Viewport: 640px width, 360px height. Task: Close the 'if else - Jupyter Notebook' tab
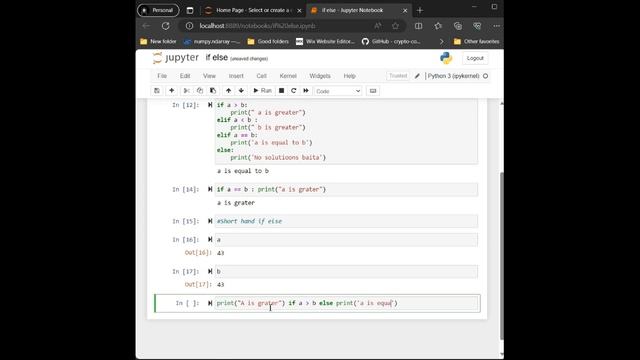coord(405,11)
